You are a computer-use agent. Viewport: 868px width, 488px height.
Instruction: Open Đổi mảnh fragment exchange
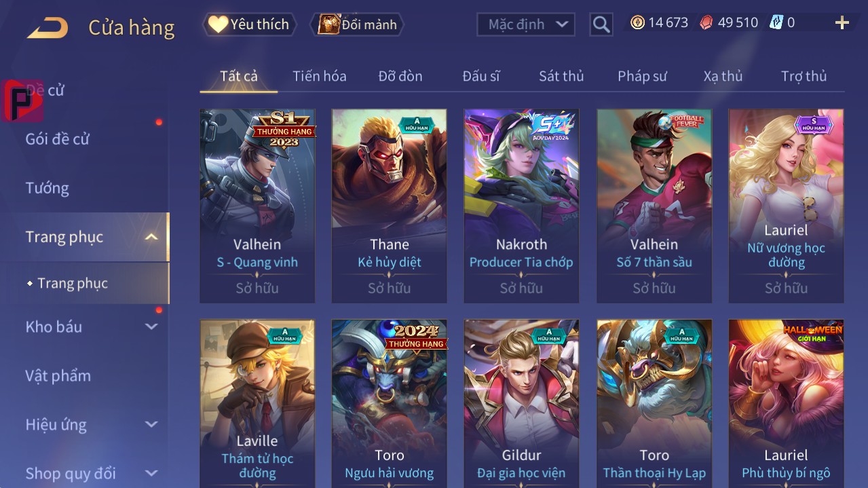[x=357, y=24]
